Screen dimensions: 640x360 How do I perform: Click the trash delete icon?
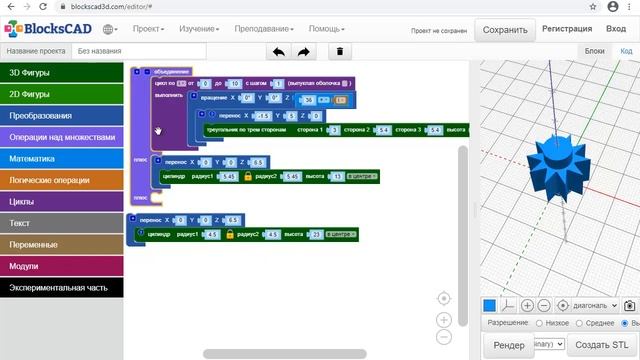click(340, 52)
